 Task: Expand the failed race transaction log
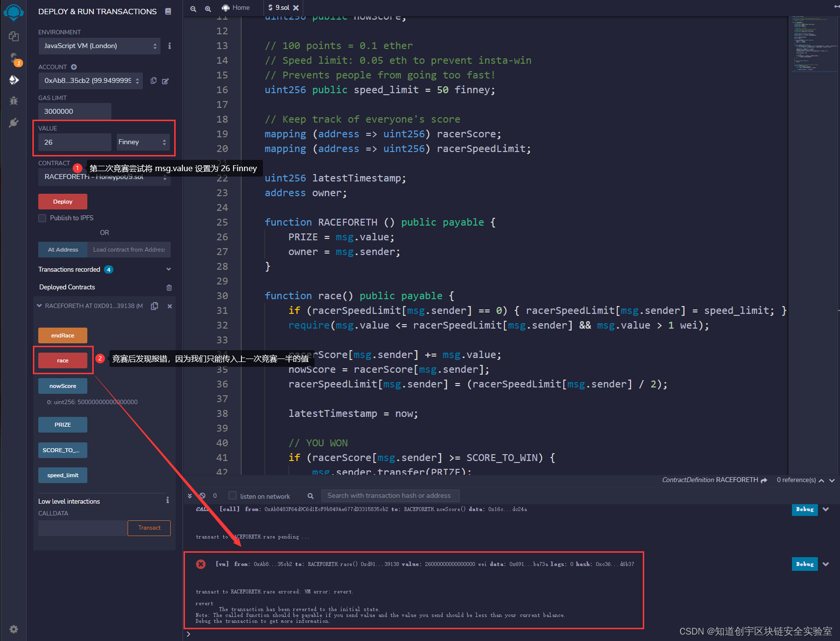(x=826, y=564)
